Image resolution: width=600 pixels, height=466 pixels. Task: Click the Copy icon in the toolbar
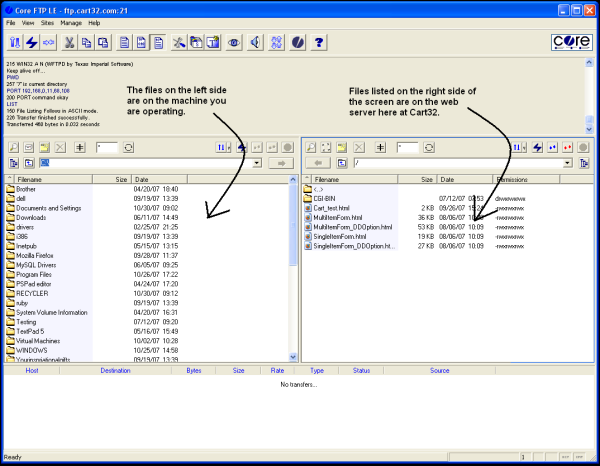tap(86, 42)
